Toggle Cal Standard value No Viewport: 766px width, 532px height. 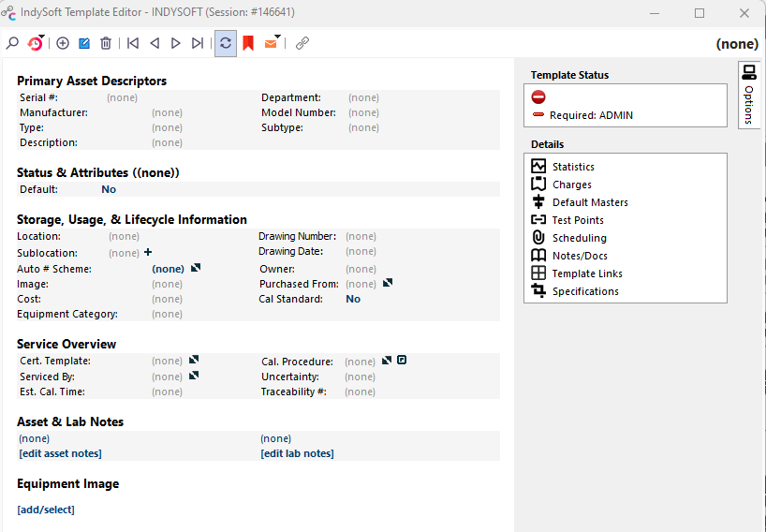pyautogui.click(x=353, y=300)
